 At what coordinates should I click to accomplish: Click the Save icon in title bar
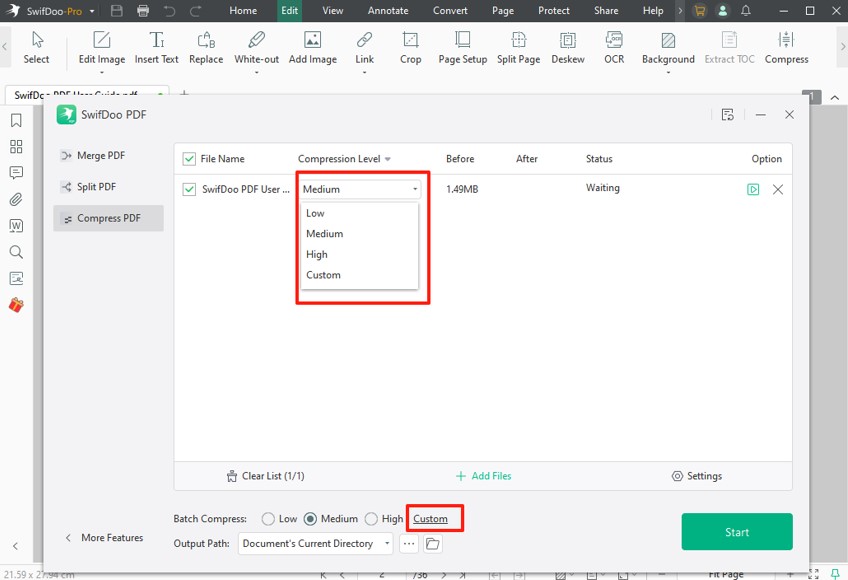[117, 11]
